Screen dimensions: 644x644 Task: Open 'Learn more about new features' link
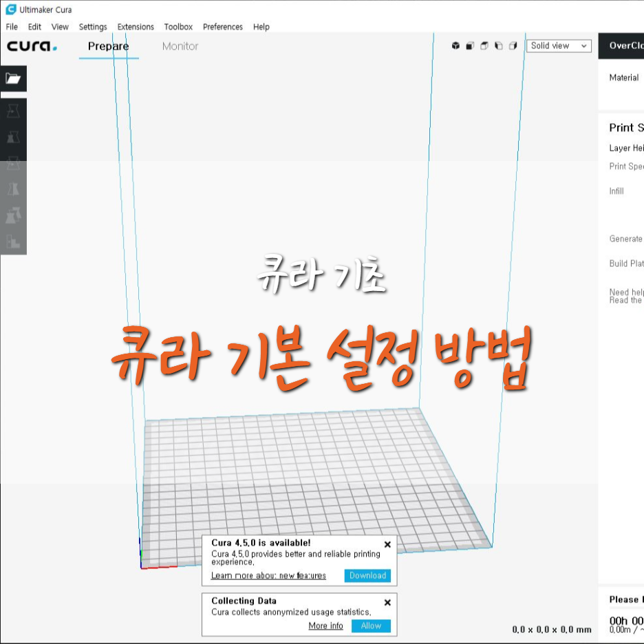(268, 575)
